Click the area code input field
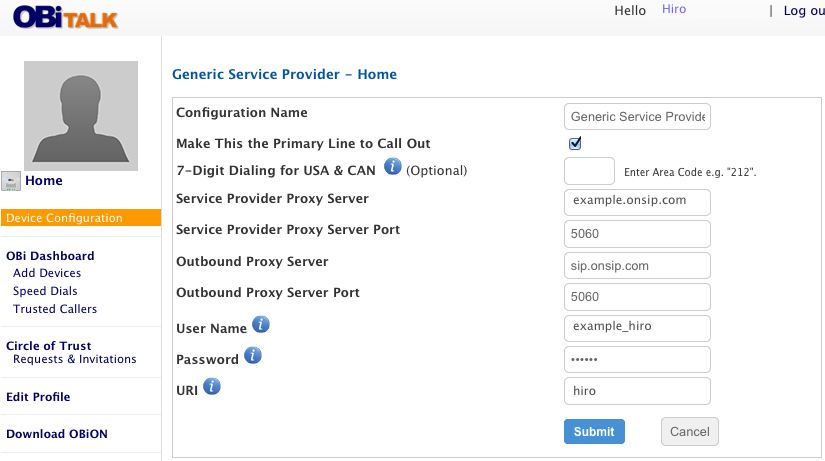This screenshot has height=461, width=825. click(x=589, y=171)
